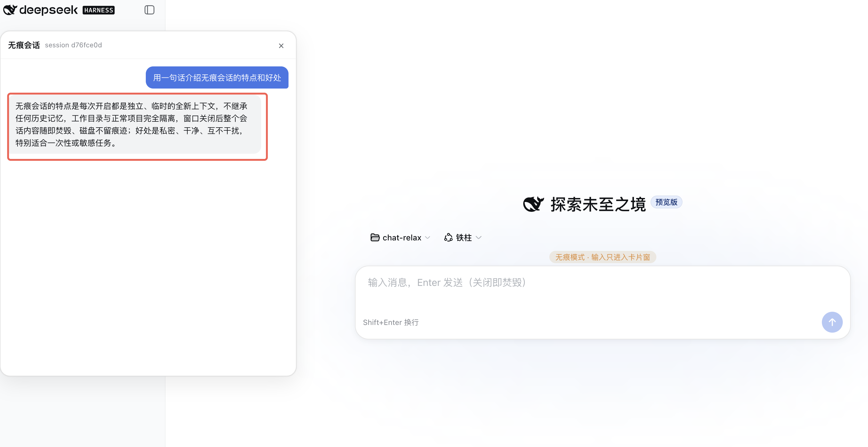Viewport: 868px width, 447px height.
Task: Click session d76fce0d label
Action: 74,45
